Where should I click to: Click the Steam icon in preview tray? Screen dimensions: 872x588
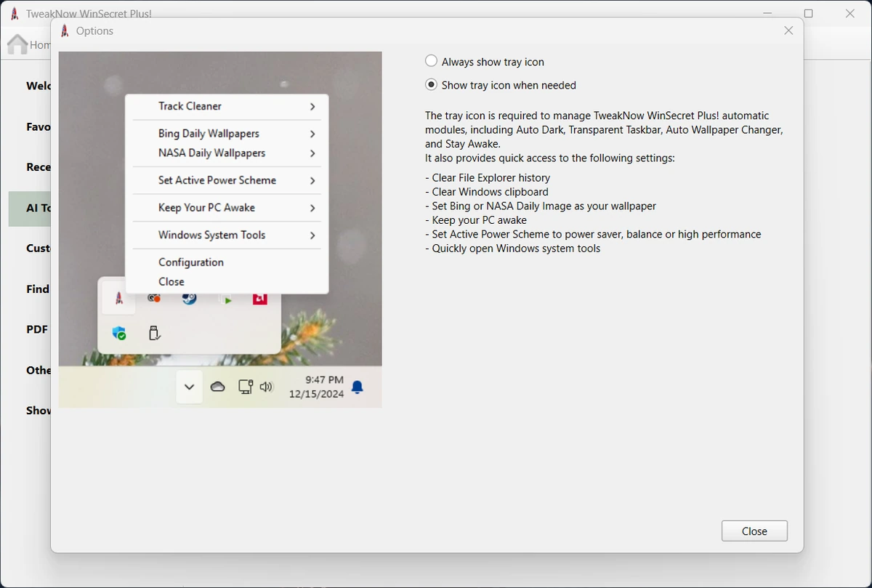[x=189, y=298]
